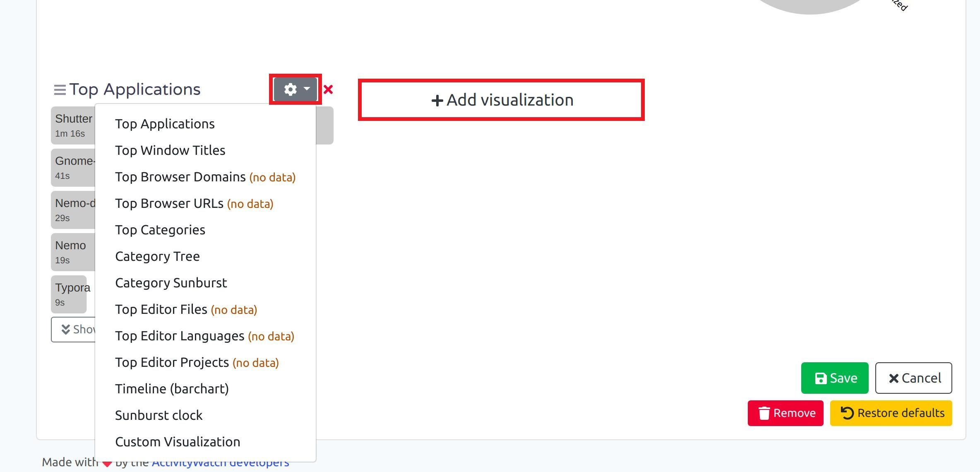Click the red Remove button
The image size is (980, 472).
click(x=785, y=413)
